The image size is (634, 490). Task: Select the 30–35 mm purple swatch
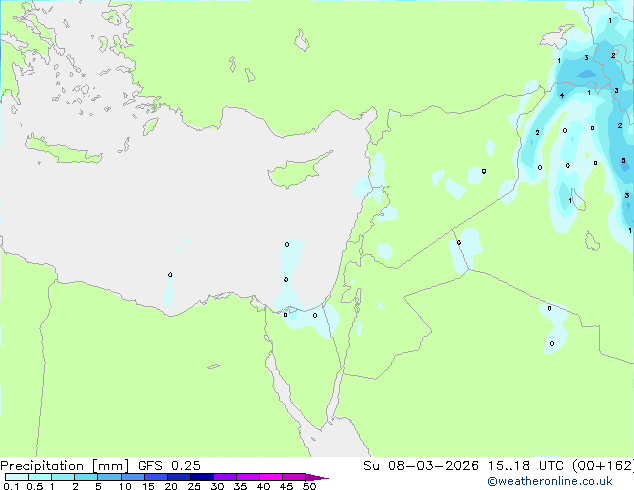point(225,477)
